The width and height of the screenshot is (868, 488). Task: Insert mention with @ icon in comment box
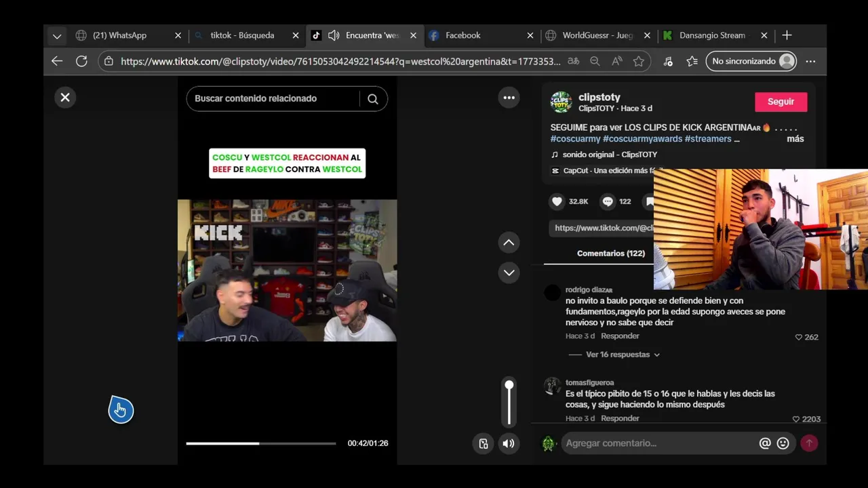click(x=765, y=443)
